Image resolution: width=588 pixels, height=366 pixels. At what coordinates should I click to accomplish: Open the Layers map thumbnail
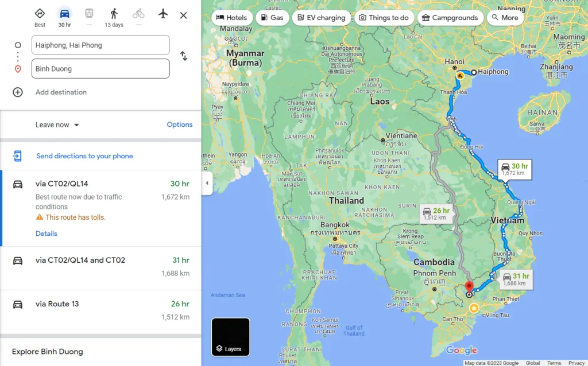[231, 337]
